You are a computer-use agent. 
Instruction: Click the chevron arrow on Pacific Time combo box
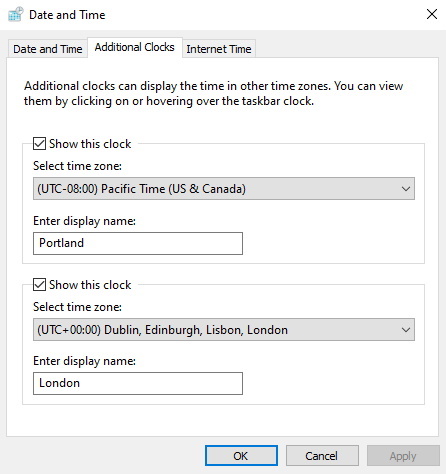406,189
